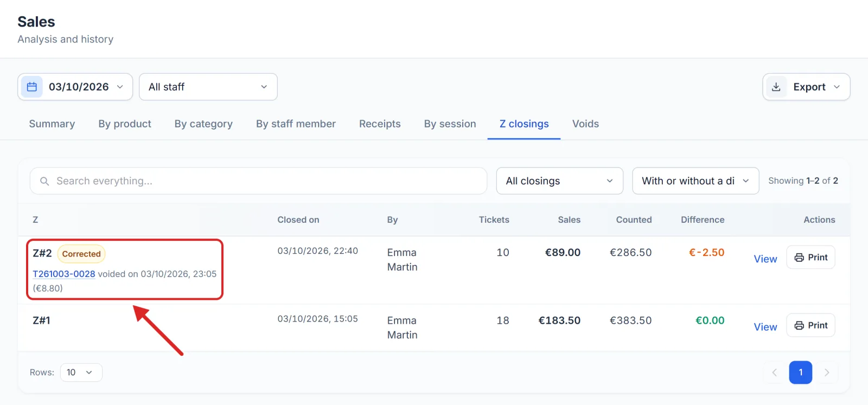Expand the All staff filter dropdown
868x405 pixels.
[208, 87]
